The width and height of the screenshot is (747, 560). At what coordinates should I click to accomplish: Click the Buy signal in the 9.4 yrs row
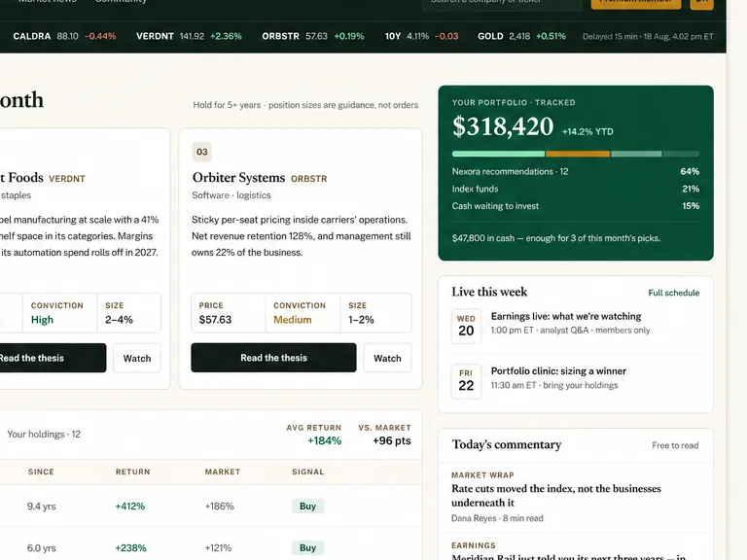pyautogui.click(x=307, y=507)
